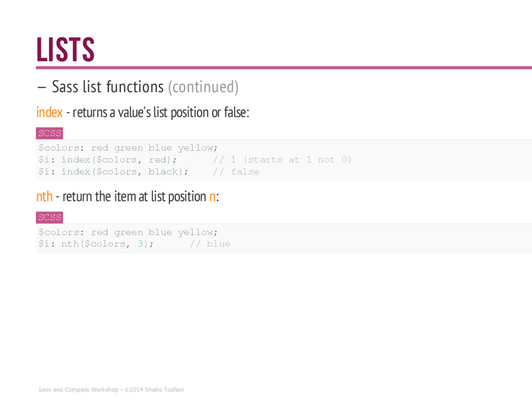Click the 'index($colors, black);' code line

113,172
